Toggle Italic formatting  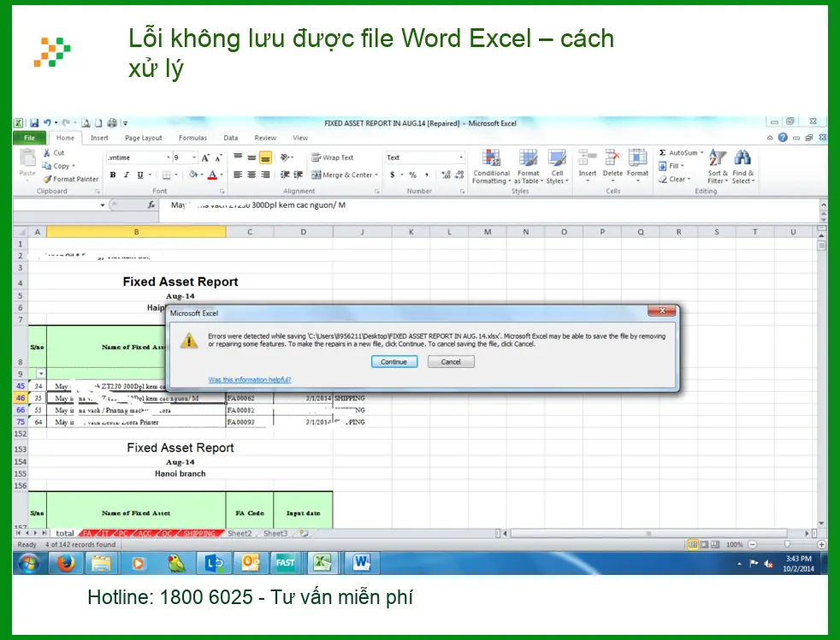tap(127, 175)
